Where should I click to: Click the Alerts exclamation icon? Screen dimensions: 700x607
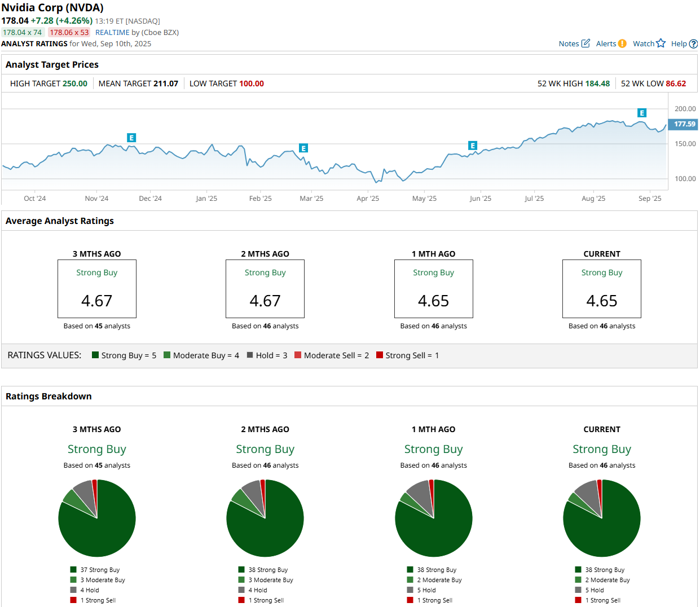(622, 43)
